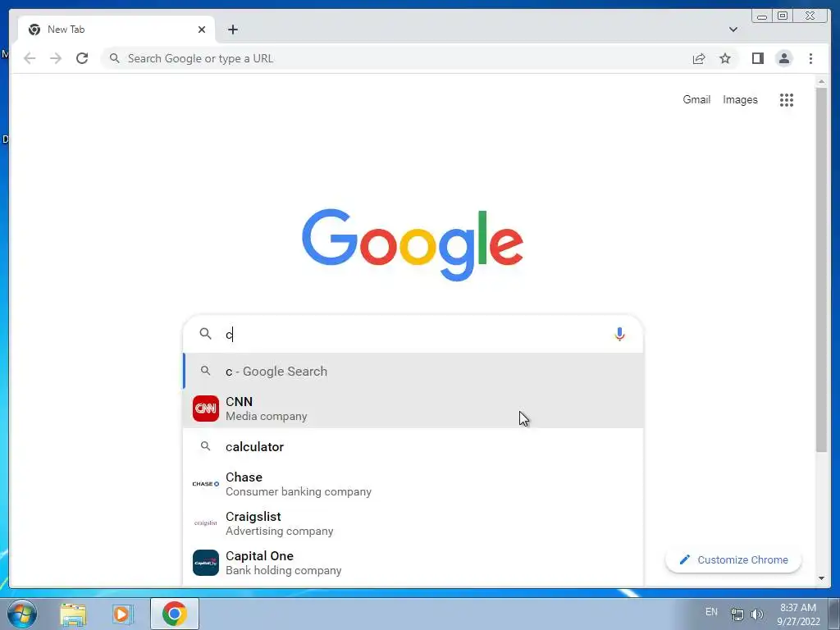
Task: Choose the CNN Media company suggestion
Action: [x=413, y=409]
